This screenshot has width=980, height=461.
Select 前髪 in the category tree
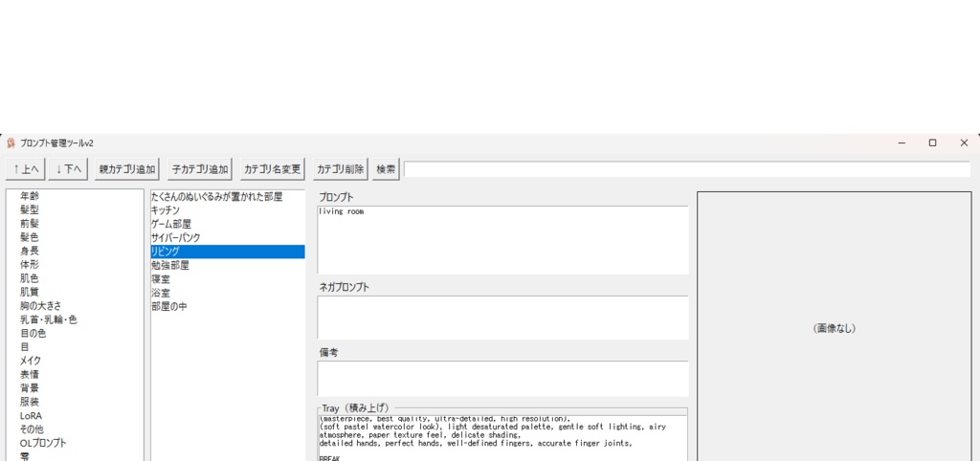point(30,224)
